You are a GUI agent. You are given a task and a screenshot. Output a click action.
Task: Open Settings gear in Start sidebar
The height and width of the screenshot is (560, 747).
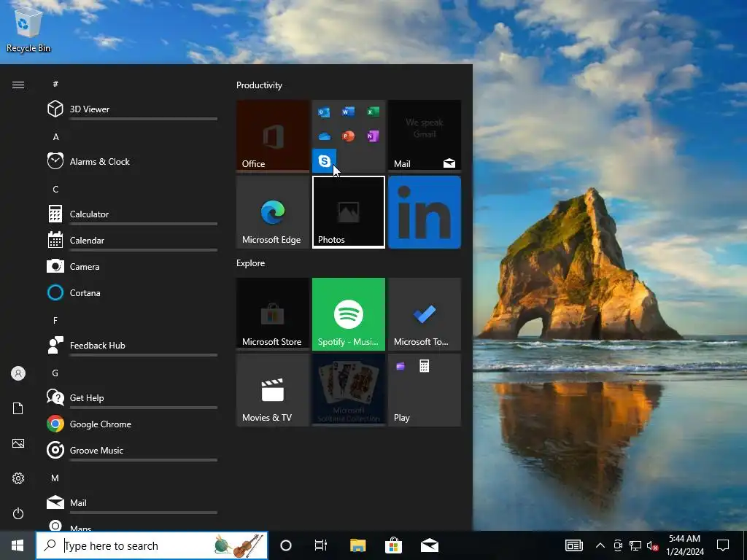pyautogui.click(x=18, y=478)
